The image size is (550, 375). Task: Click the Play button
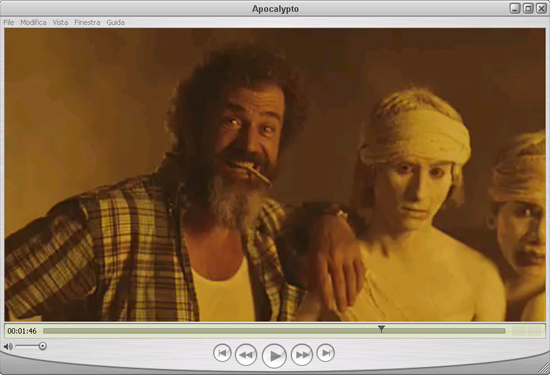coord(274,356)
